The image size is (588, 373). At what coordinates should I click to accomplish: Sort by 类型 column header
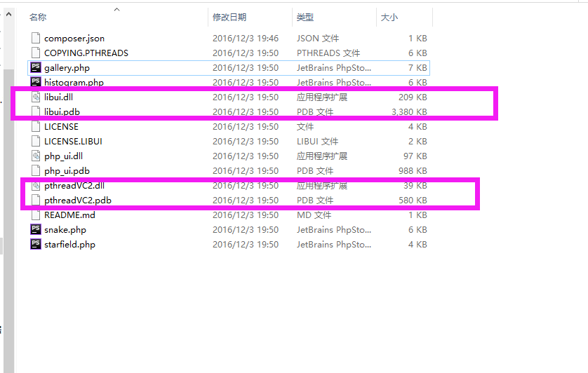[x=305, y=18]
